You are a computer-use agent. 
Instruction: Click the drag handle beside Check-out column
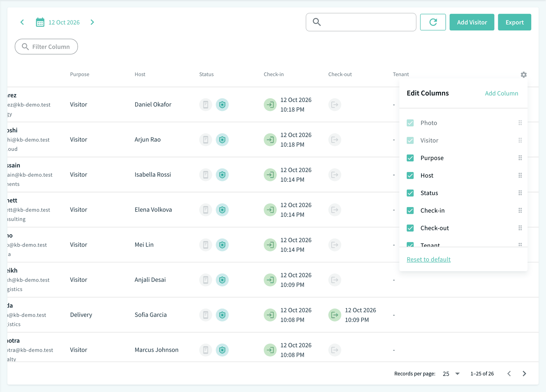click(520, 228)
